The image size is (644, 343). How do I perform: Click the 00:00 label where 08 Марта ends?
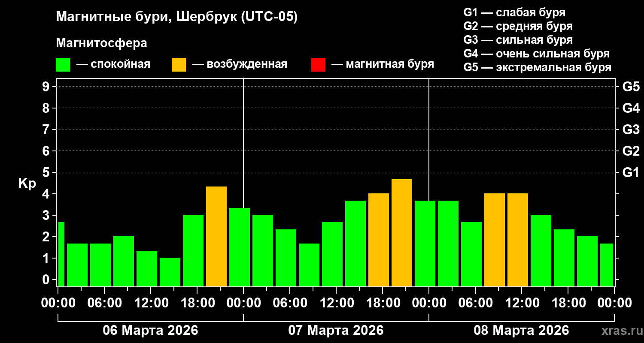pyautogui.click(x=614, y=303)
